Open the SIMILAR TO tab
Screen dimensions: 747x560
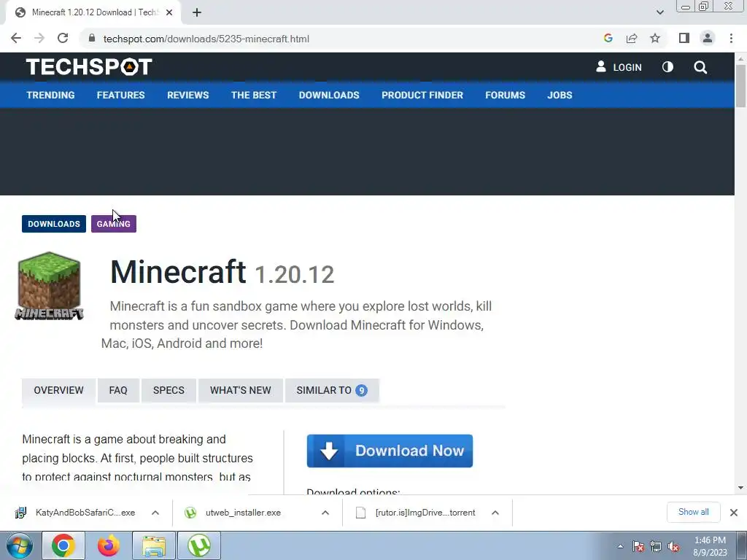(332, 391)
